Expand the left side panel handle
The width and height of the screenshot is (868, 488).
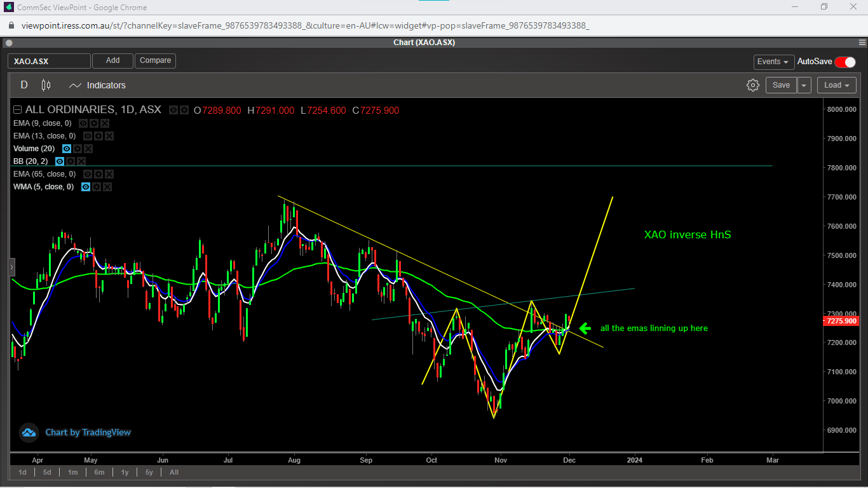tap(11, 268)
